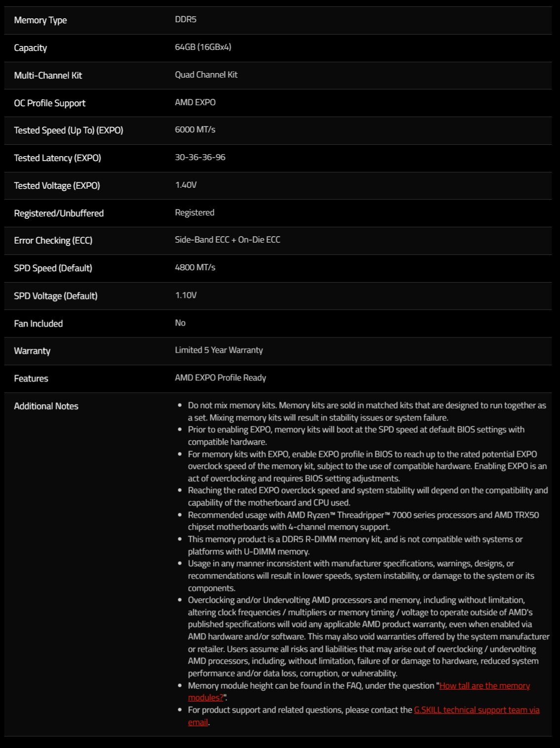
Task: Click the AMD EXPO profile support value
Action: (x=195, y=102)
